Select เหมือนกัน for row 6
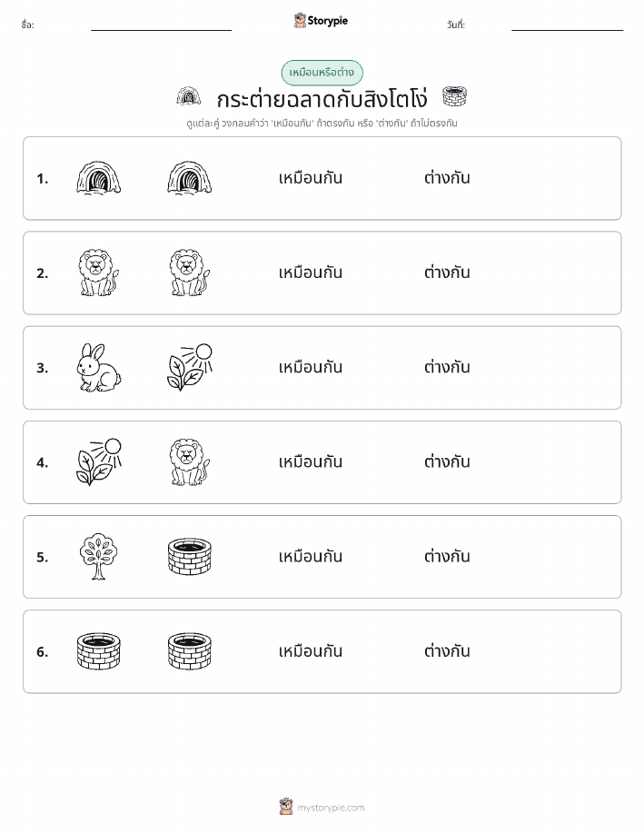Image resolution: width=644 pixels, height=833 pixels. [x=311, y=650]
